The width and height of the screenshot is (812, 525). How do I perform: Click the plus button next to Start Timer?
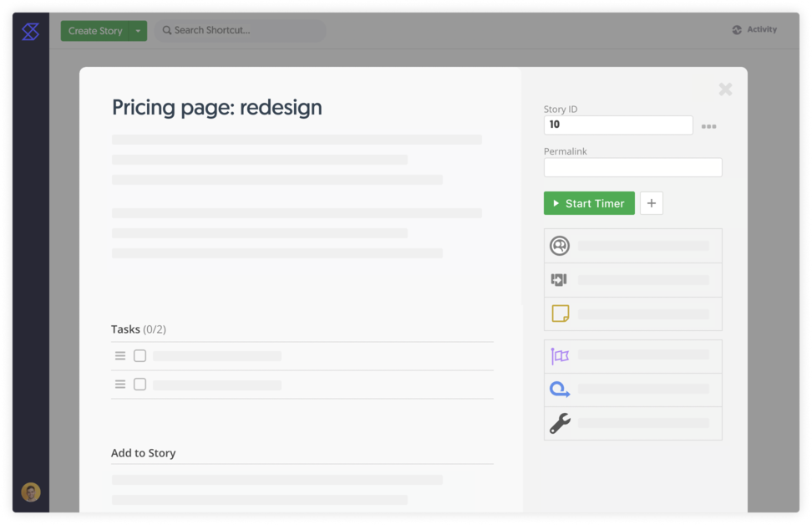click(652, 203)
